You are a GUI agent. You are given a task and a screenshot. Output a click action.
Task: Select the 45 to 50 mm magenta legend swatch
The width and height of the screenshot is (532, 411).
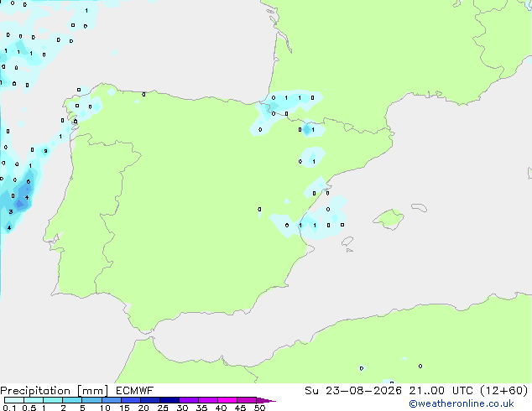tap(247, 400)
